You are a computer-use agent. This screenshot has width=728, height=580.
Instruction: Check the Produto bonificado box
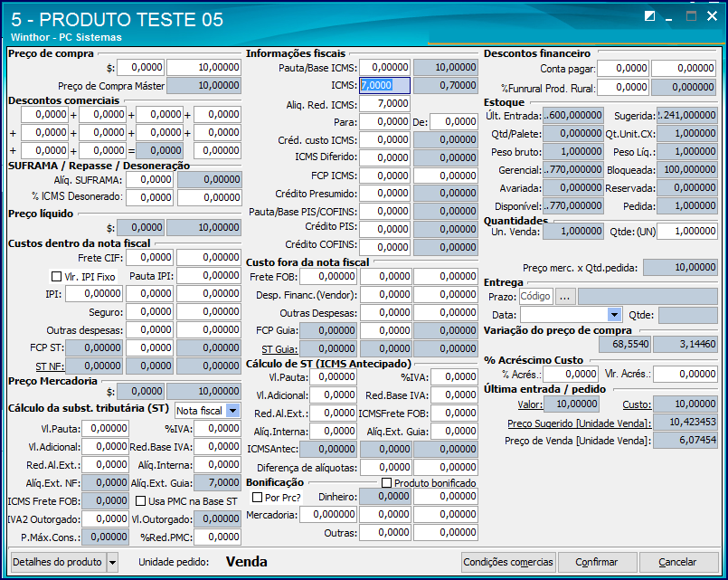pyautogui.click(x=386, y=483)
